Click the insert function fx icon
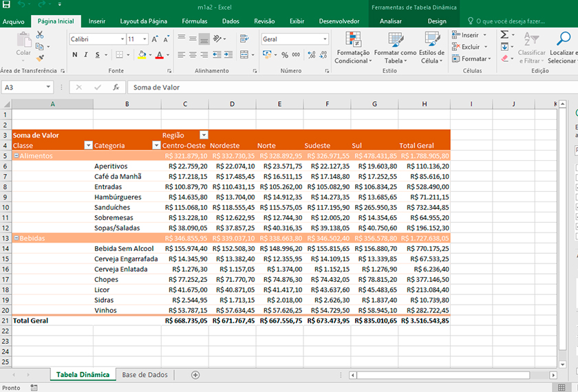 [116, 87]
